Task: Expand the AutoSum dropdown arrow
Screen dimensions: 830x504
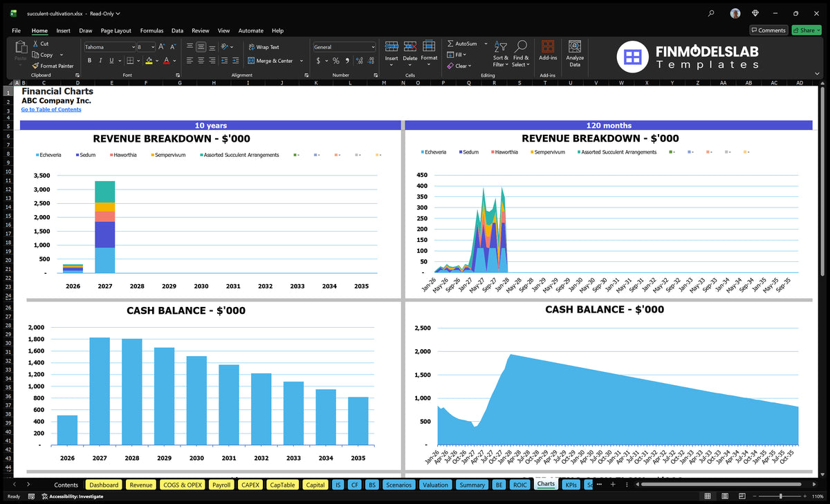Action: tap(486, 44)
